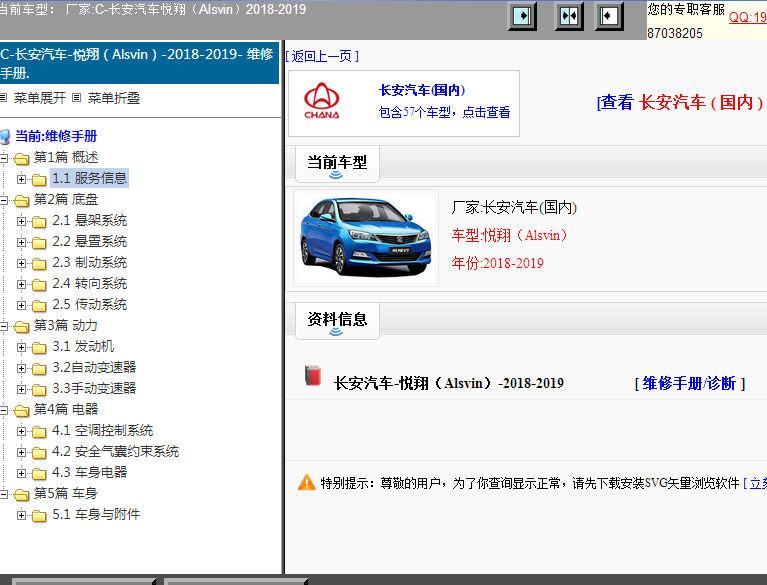
Task: Click 车型:悦翔(Alsvin) red text
Action: pos(509,235)
